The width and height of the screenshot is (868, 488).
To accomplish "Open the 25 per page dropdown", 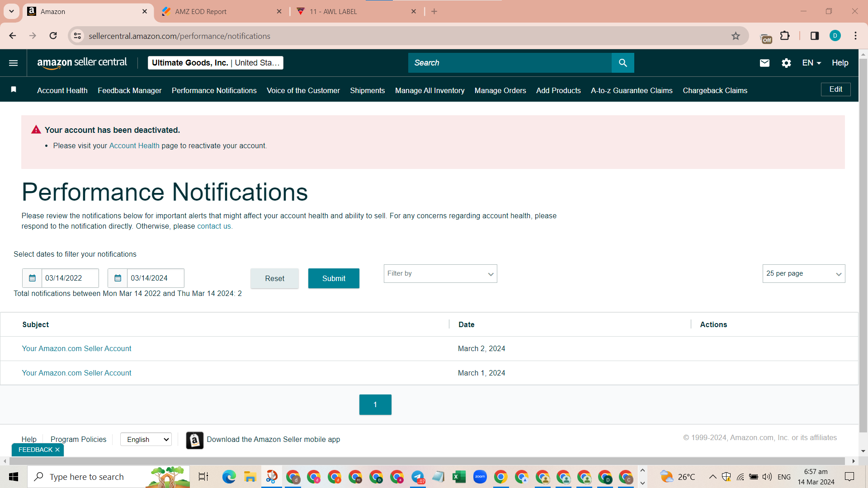I will tap(804, 274).
